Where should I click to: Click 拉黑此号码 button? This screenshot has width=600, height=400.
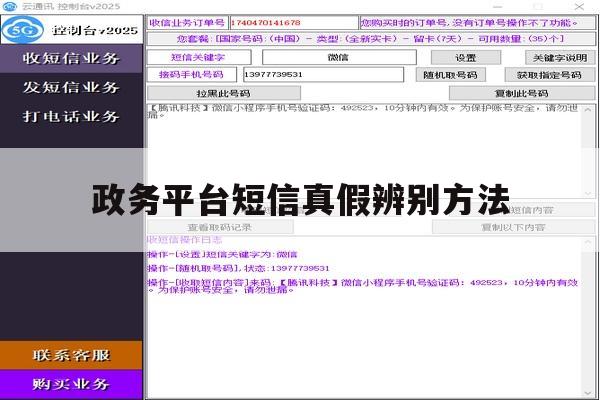click(x=224, y=93)
